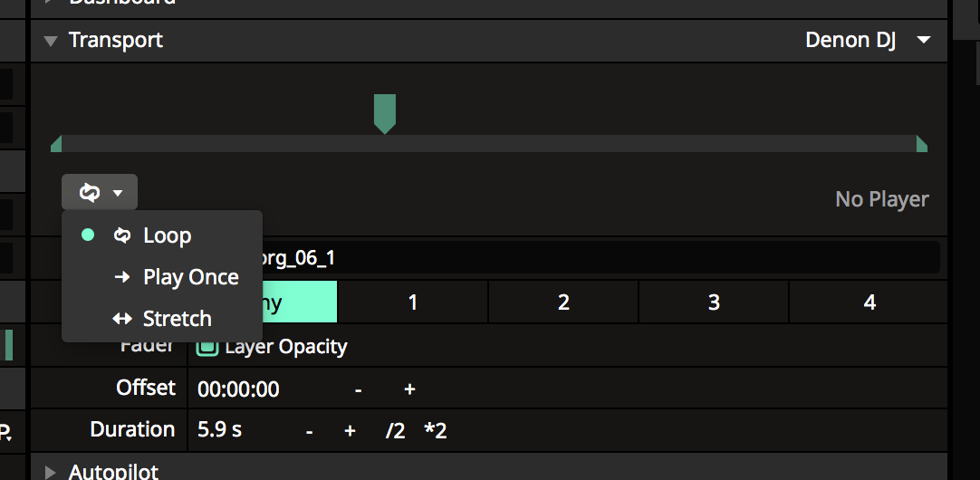Select deck button 3

click(x=714, y=302)
